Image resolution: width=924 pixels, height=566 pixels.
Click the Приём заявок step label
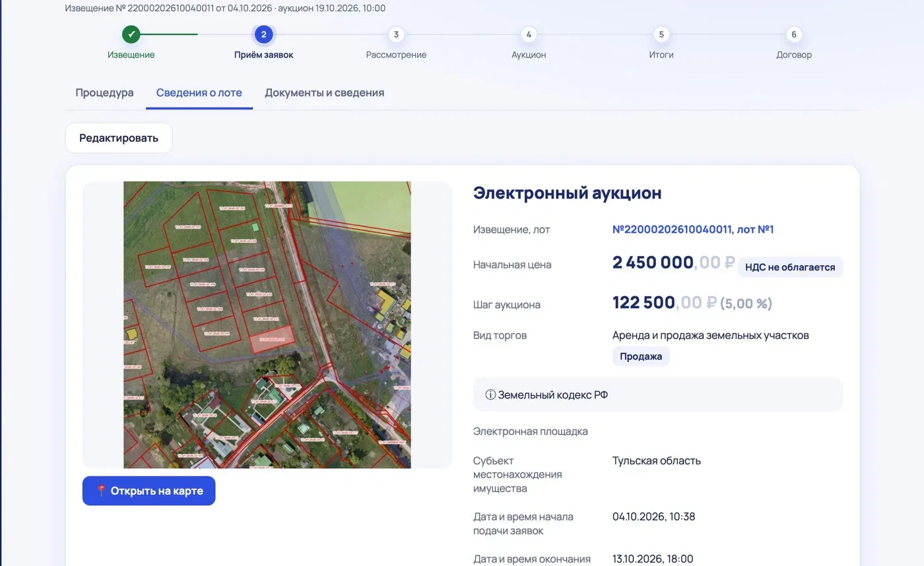click(264, 55)
